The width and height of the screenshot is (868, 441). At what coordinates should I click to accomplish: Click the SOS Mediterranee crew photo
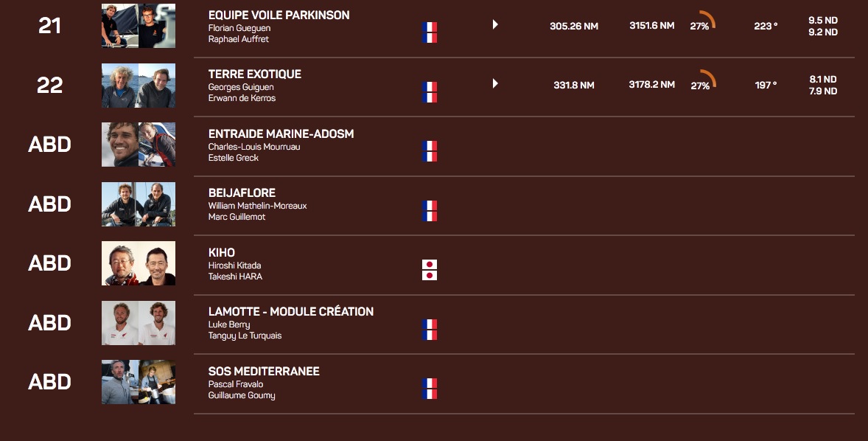pos(139,382)
